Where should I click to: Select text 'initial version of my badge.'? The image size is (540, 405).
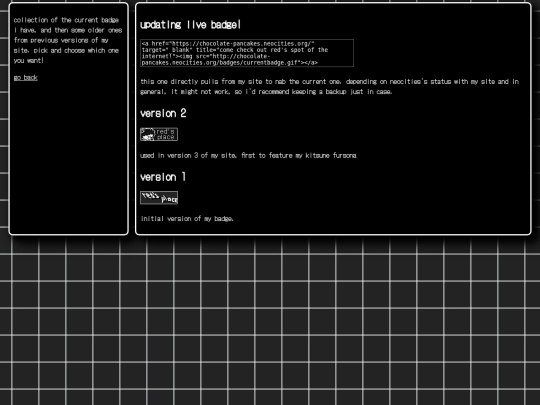pos(187,219)
